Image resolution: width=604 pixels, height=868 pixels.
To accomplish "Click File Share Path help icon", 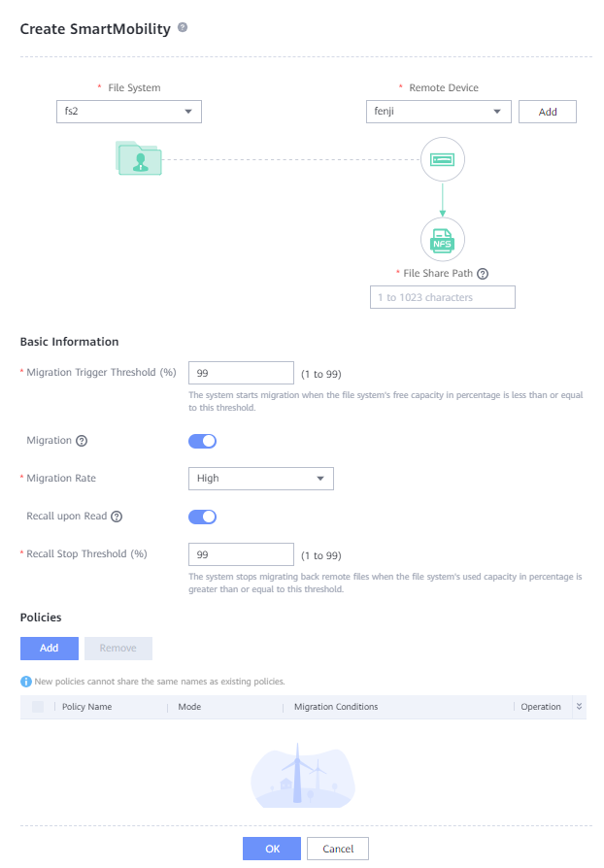I will (x=483, y=274).
